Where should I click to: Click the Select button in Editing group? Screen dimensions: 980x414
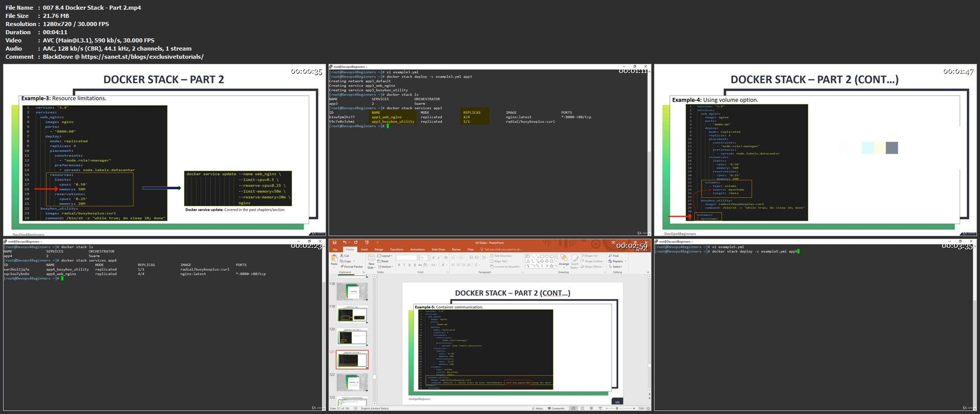click(615, 266)
